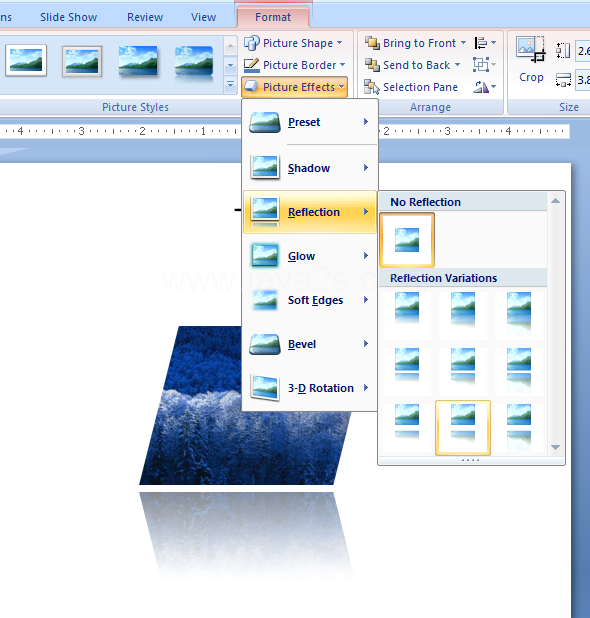Open the Shadow effects submenu
The image size is (590, 618).
[x=310, y=168]
